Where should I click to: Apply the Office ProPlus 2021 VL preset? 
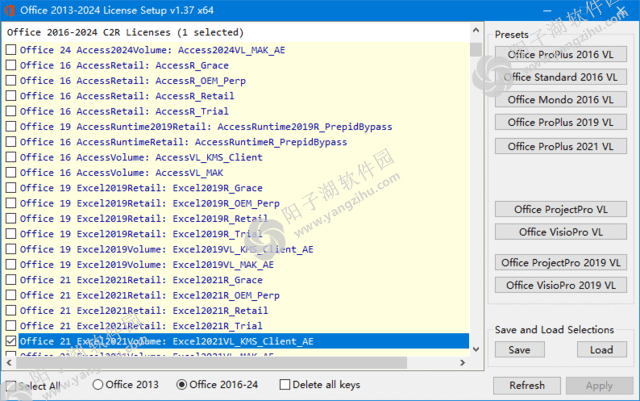[x=561, y=146]
